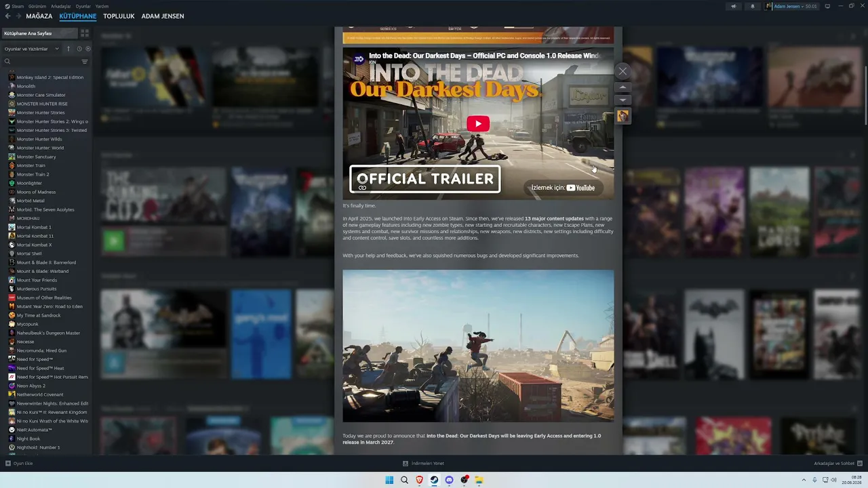Open the jumping survivors screenshot image
The width and height of the screenshot is (868, 488).
tap(478, 346)
